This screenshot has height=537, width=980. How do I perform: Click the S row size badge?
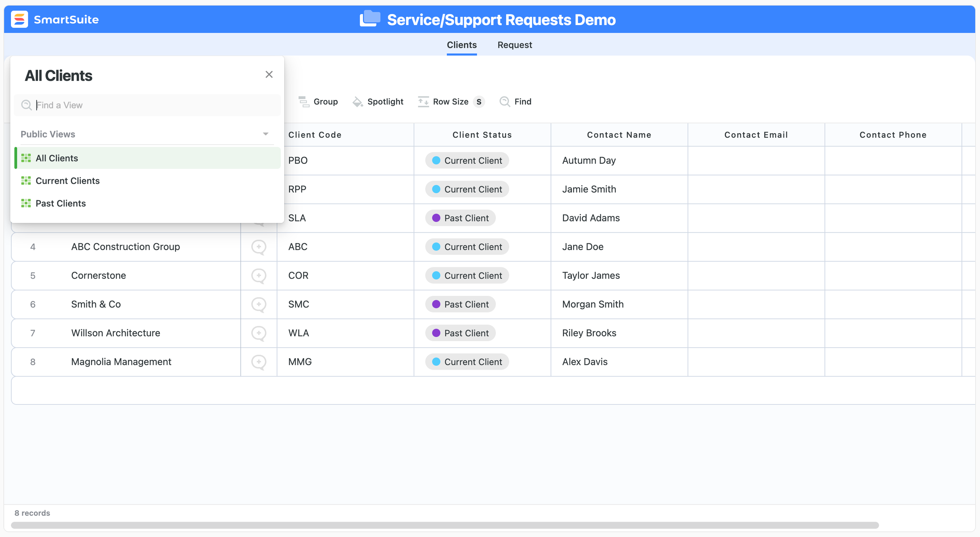(x=479, y=102)
